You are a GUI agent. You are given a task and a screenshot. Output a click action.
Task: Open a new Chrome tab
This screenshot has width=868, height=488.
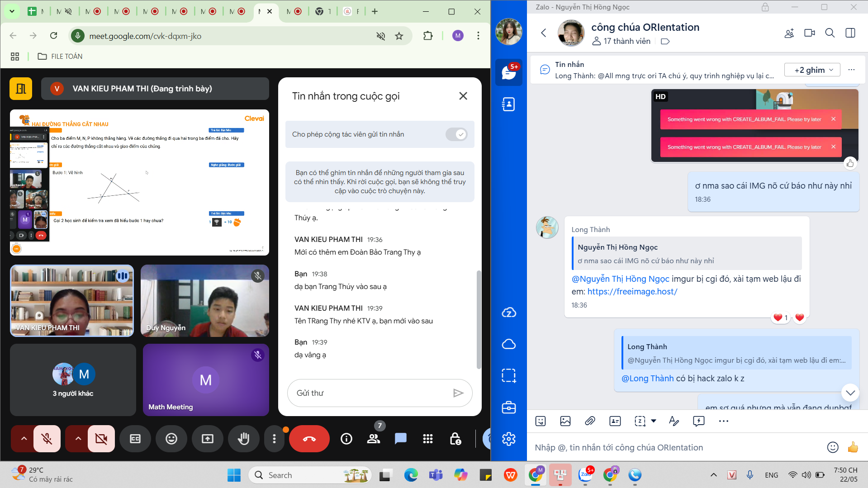point(375,11)
